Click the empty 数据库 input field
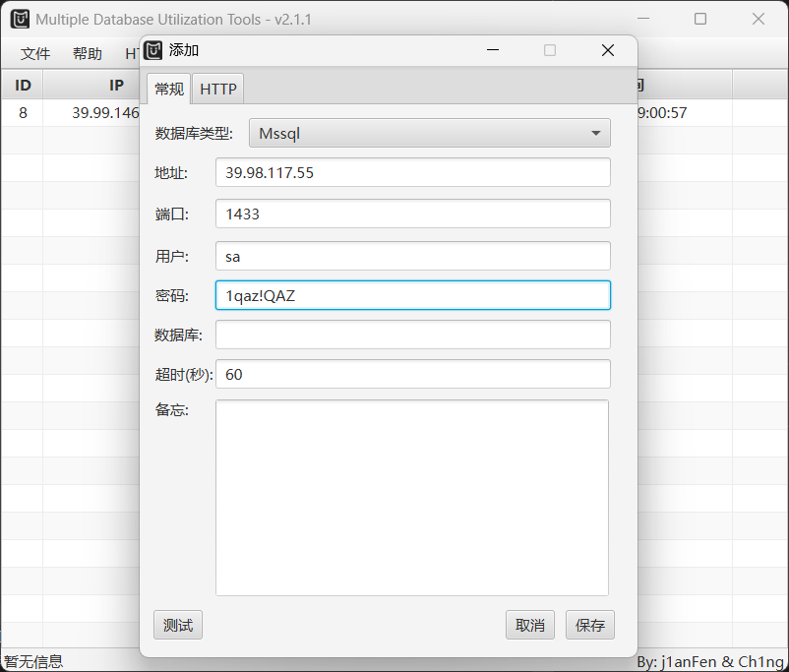789x672 pixels. coord(412,335)
